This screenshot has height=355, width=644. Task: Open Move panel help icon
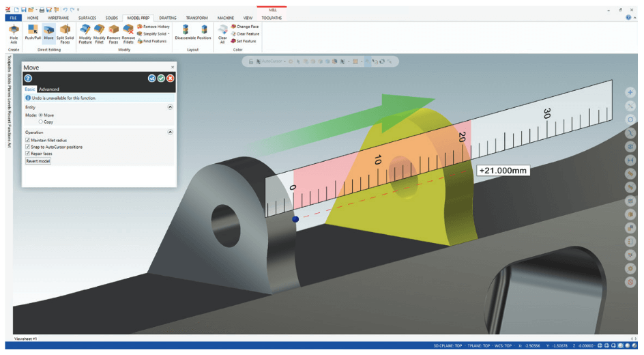(x=28, y=79)
